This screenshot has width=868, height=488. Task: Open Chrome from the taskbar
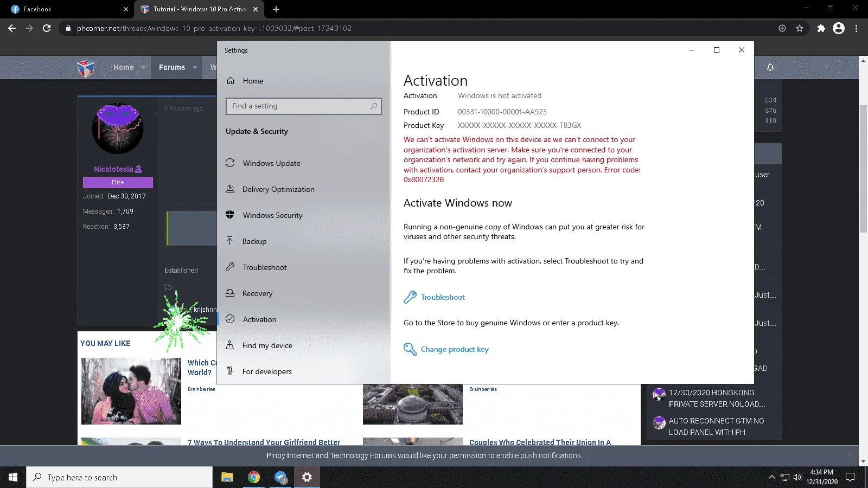pos(254,477)
